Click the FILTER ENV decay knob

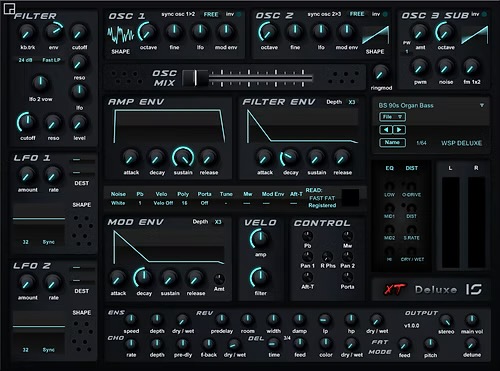(x=290, y=158)
